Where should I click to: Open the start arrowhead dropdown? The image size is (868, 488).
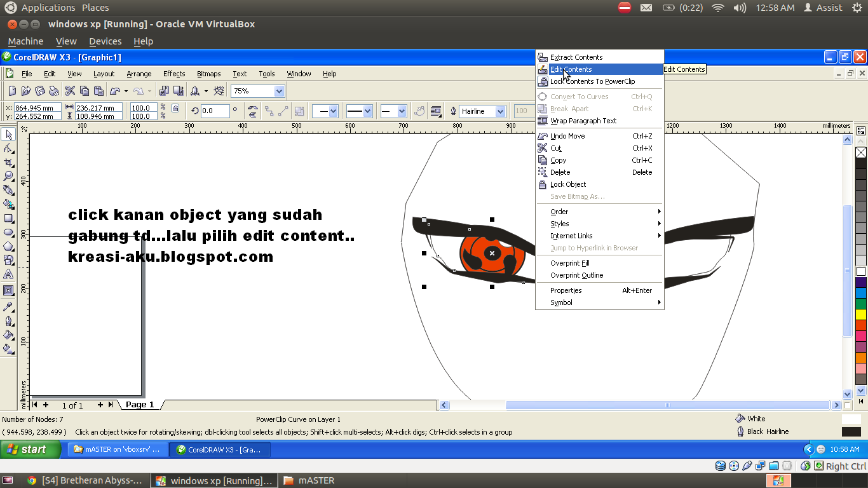coord(333,111)
